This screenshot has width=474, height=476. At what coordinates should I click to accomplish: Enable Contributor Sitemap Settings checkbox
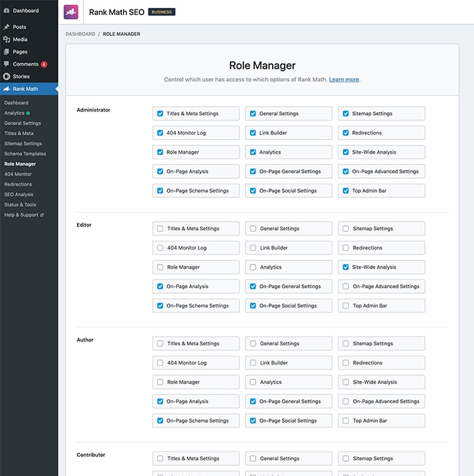[345, 458]
